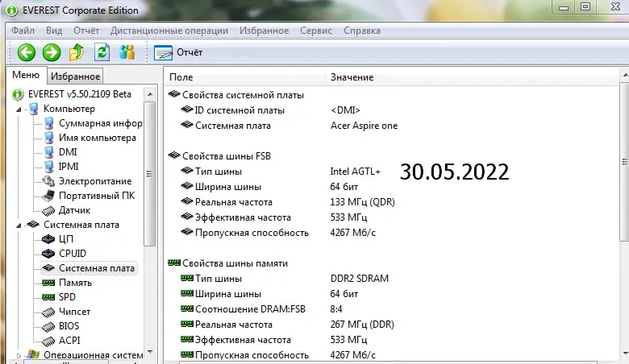Open the Вид menu
Viewport: 629px width, 364px height.
pyautogui.click(x=54, y=31)
